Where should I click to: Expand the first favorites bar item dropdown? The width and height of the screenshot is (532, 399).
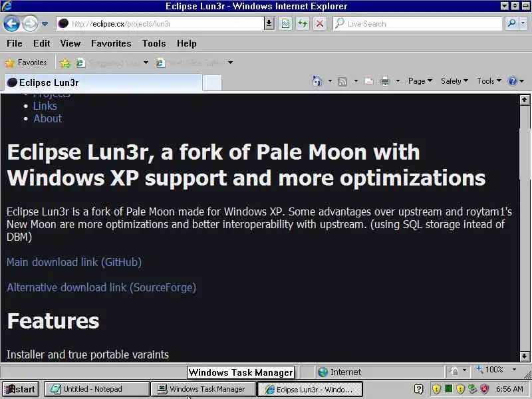[146, 63]
